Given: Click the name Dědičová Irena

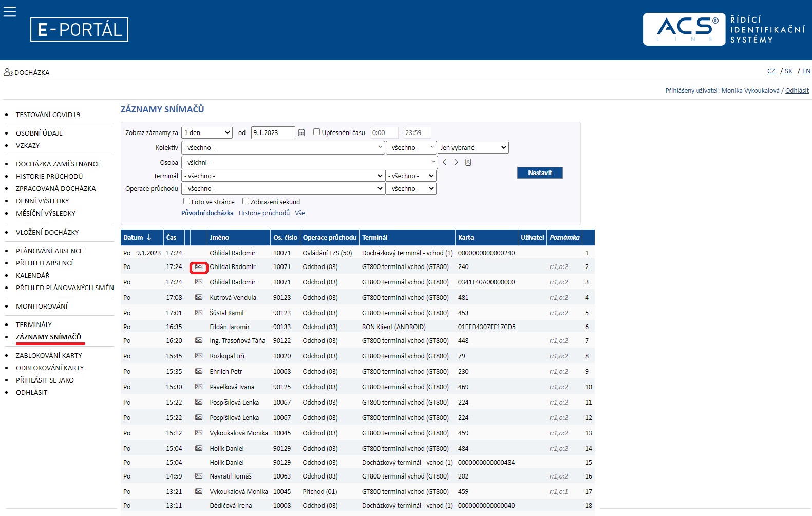Looking at the screenshot, I should click(231, 505).
